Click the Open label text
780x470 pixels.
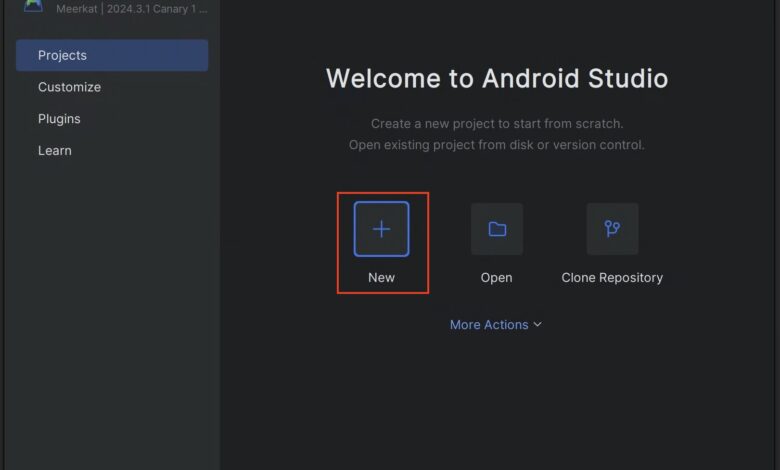[496, 278]
